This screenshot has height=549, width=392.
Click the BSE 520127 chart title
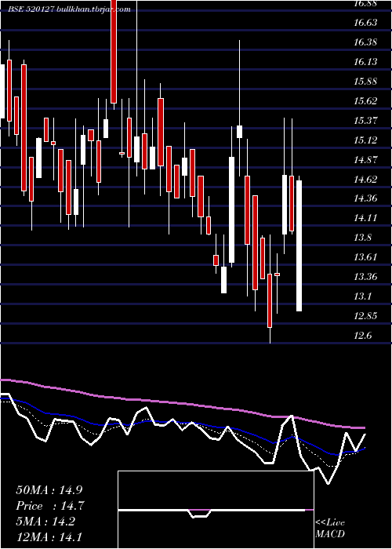70,9
